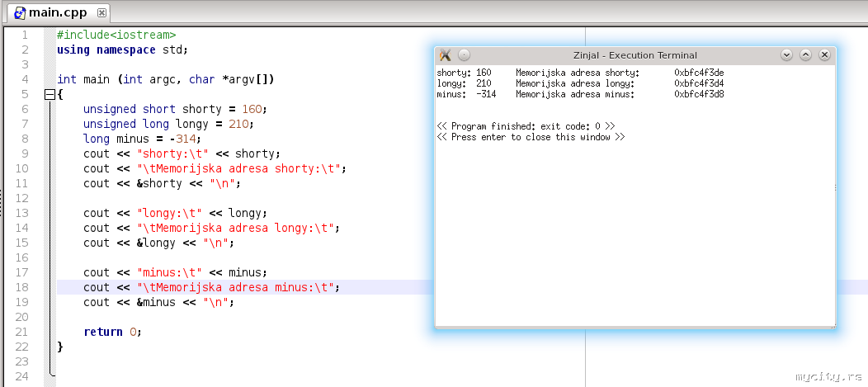Click terminal output 'minus: -314'
Viewport: 868px width, 387px height.
pyautogui.click(x=467, y=94)
